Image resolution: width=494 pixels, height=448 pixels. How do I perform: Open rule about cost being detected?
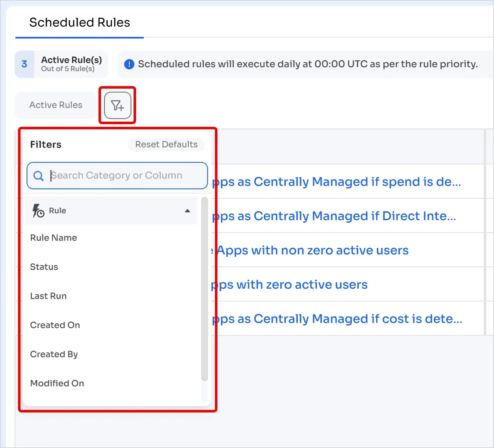(337, 319)
